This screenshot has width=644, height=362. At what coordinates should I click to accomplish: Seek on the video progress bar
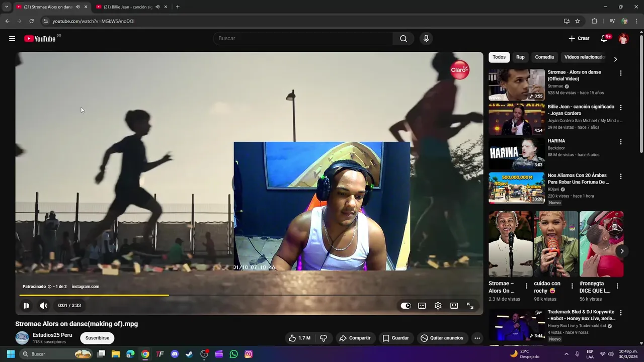pos(249,295)
